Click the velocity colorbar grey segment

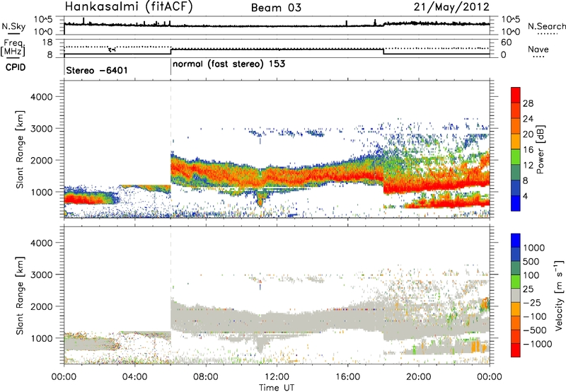tap(516, 296)
